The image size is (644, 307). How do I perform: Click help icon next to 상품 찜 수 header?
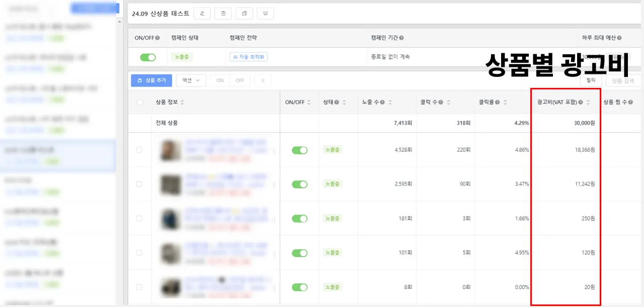click(x=631, y=103)
